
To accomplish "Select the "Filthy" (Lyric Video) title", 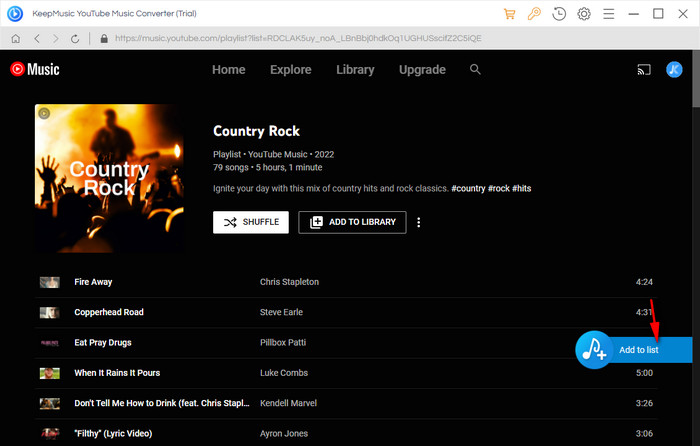I will click(x=113, y=433).
